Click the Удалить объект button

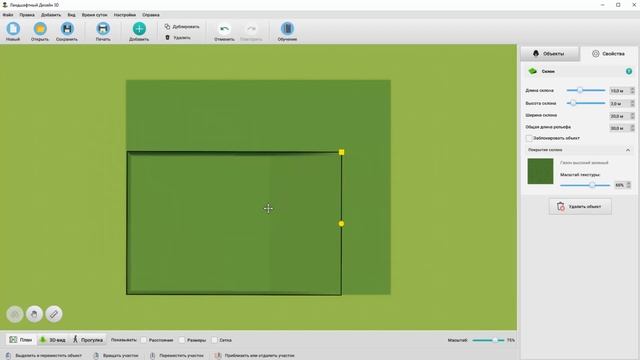click(x=580, y=207)
